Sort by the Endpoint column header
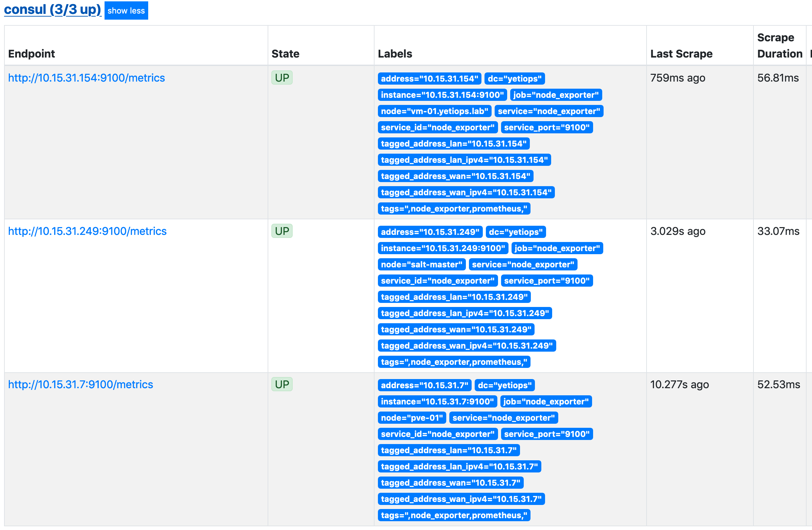 coord(31,53)
